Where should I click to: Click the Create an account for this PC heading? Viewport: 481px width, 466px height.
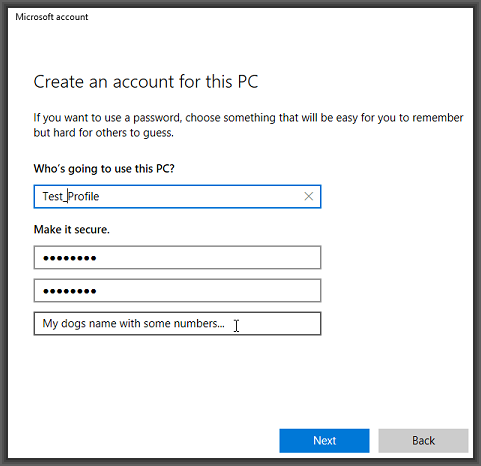pos(146,82)
